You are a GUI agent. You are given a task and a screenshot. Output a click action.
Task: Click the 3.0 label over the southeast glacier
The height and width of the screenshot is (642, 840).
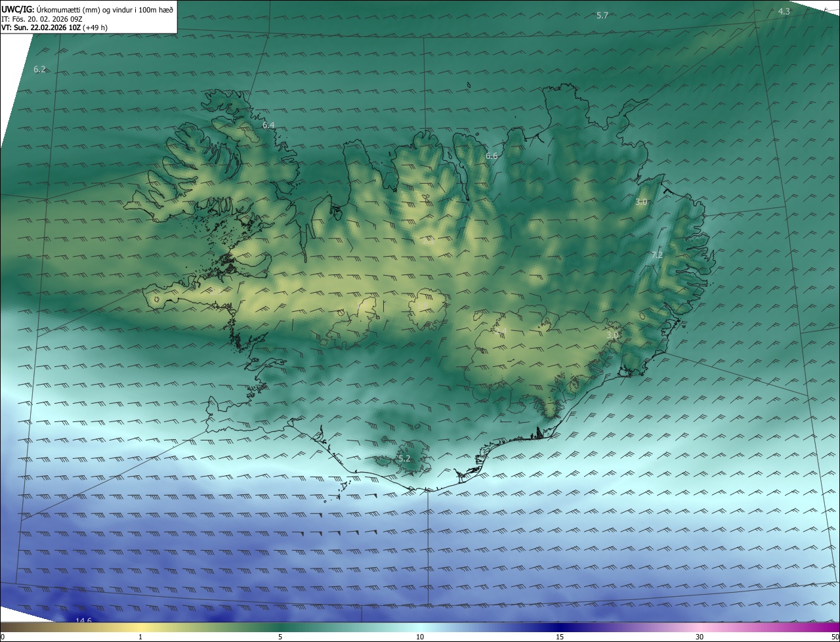[x=612, y=335]
